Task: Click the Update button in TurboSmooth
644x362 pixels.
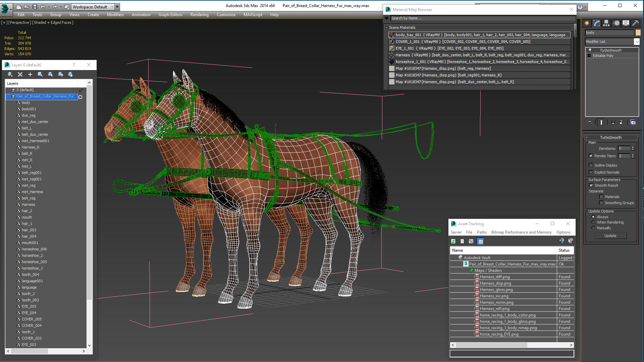Action: click(610, 236)
